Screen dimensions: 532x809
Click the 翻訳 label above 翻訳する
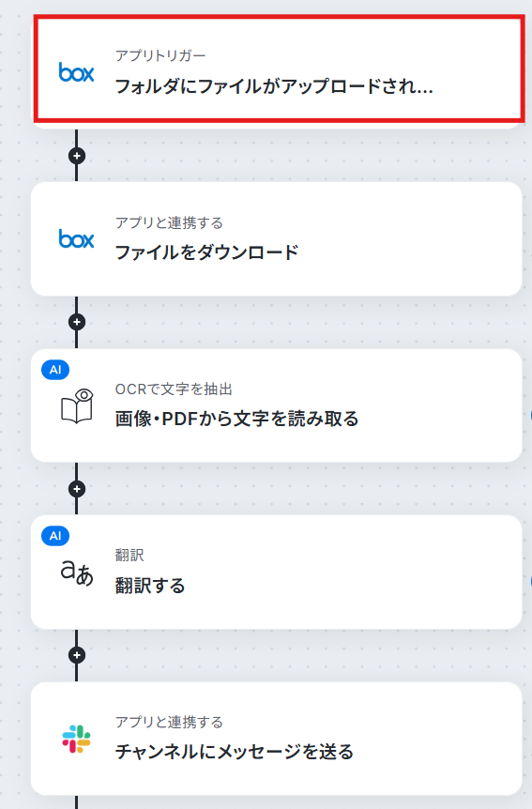tap(129, 556)
